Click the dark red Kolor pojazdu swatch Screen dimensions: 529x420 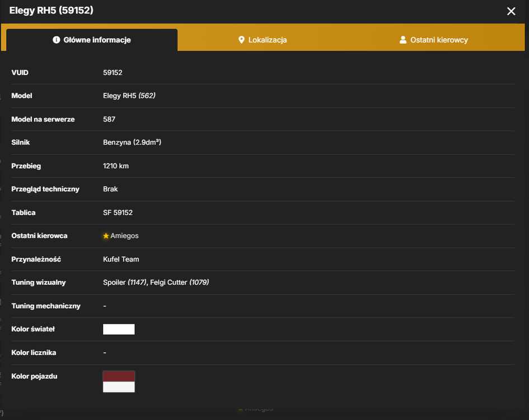tap(119, 376)
